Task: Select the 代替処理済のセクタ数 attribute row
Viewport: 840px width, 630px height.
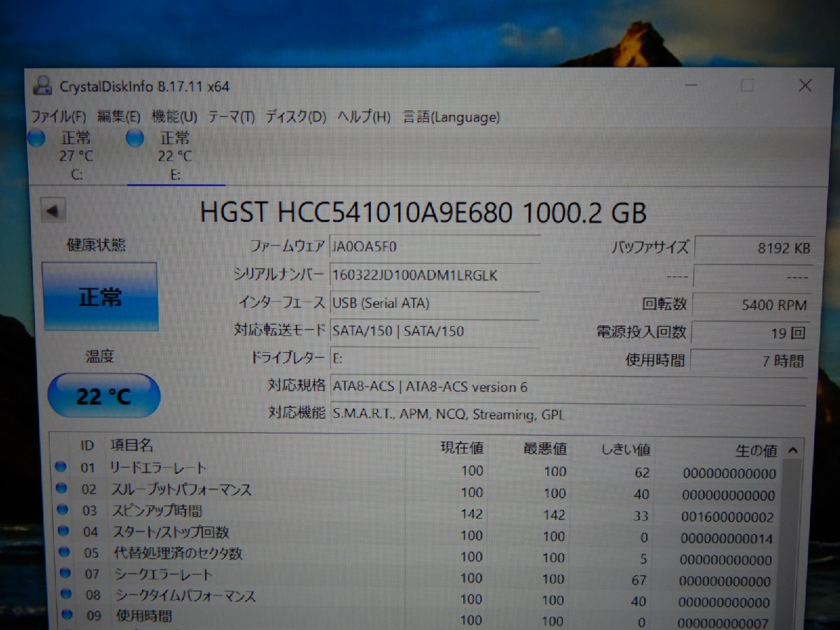Action: pyautogui.click(x=416, y=556)
